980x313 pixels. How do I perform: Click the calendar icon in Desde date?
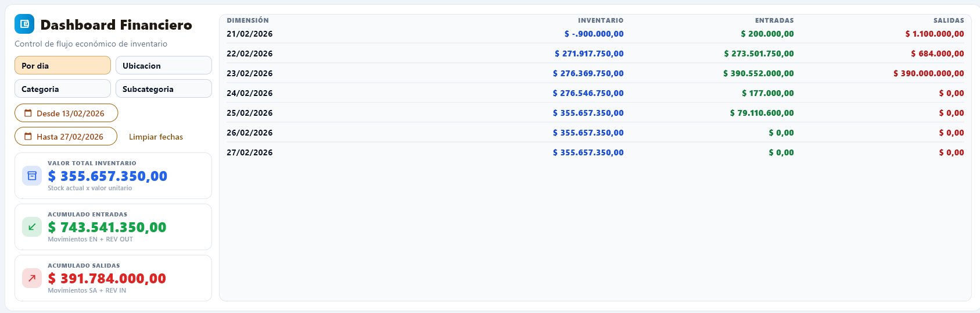click(28, 113)
